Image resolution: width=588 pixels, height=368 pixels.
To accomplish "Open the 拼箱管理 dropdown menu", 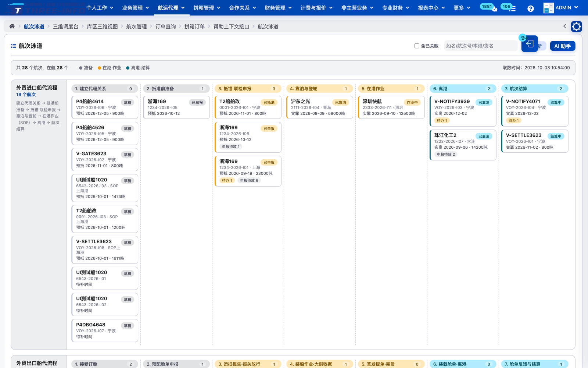I will [x=207, y=8].
